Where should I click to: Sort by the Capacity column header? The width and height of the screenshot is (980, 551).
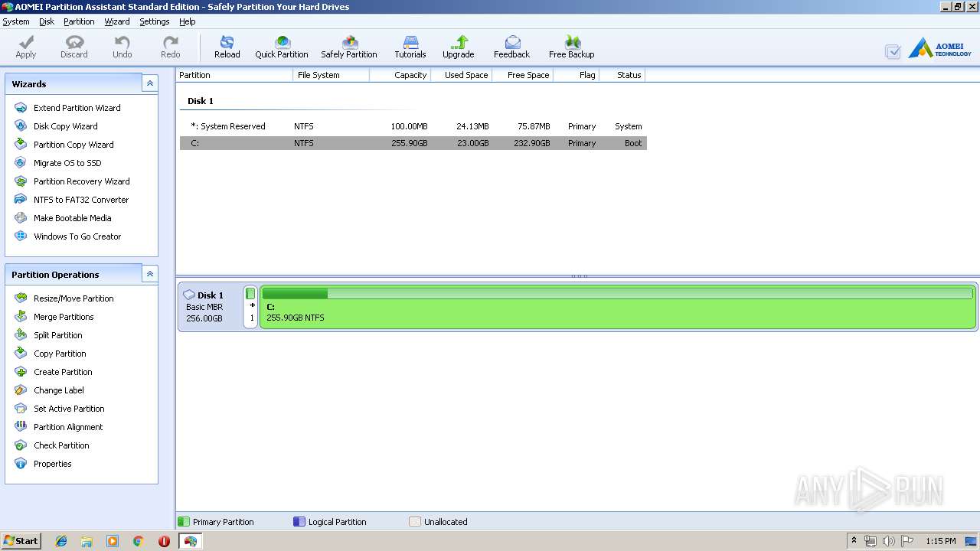400,75
